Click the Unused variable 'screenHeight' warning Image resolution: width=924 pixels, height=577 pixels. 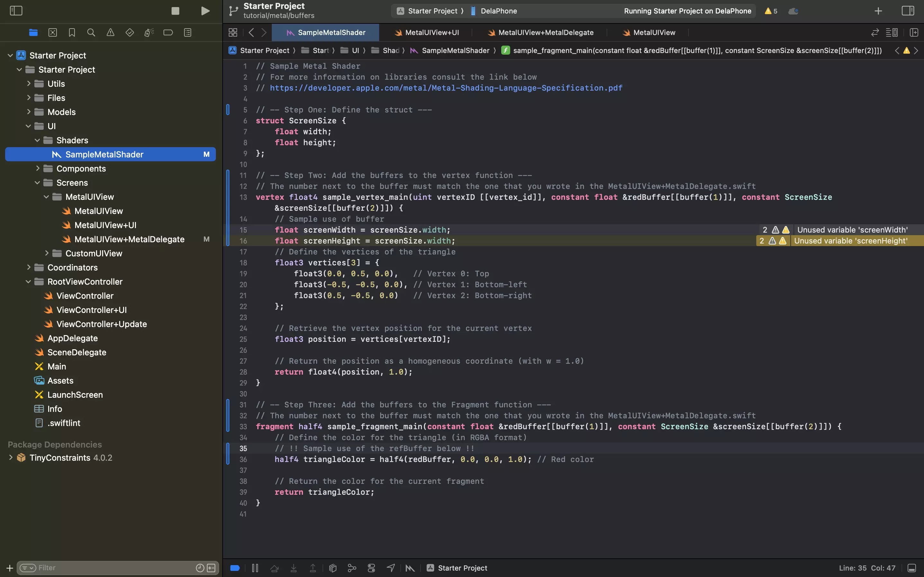click(x=851, y=241)
